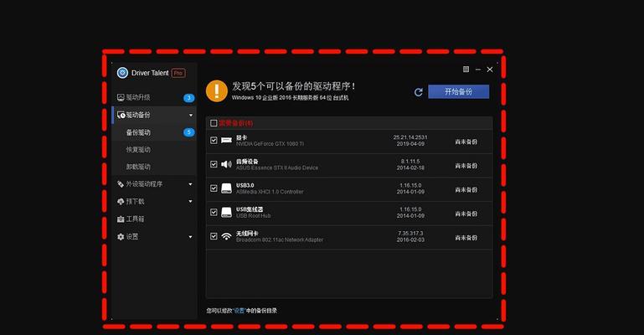The image size is (644, 335).
Task: Click the ASMedia XHCI 1.0 Controller text
Action: click(x=270, y=192)
